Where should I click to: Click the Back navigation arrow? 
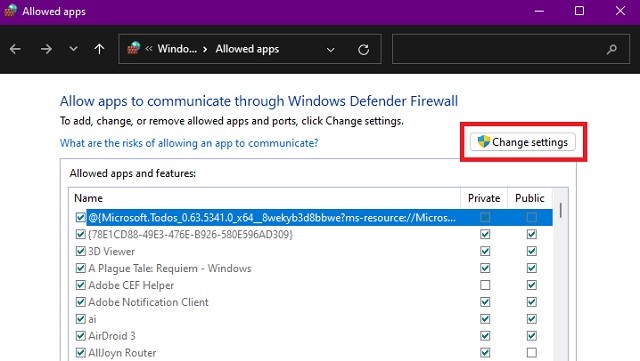pos(16,49)
